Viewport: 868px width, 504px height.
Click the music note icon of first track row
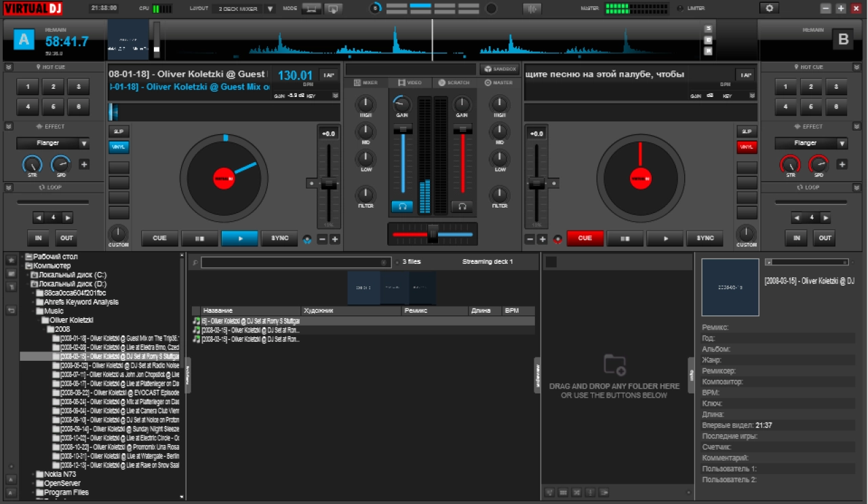(197, 321)
